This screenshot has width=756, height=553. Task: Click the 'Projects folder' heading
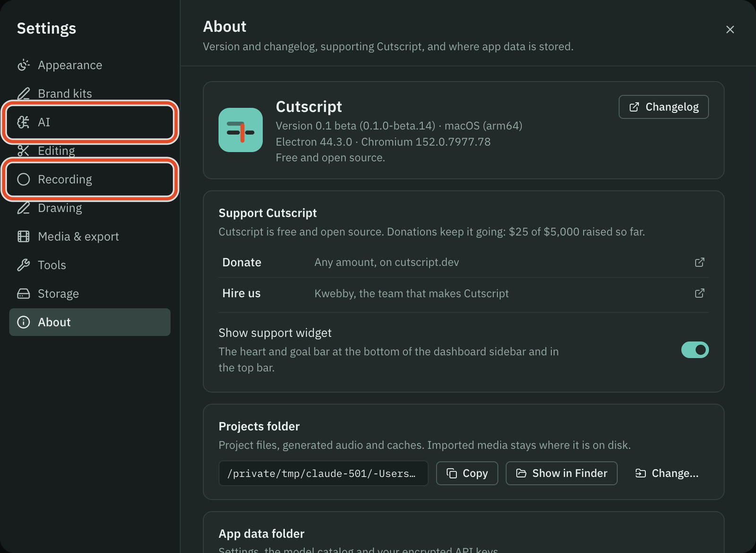(x=259, y=426)
